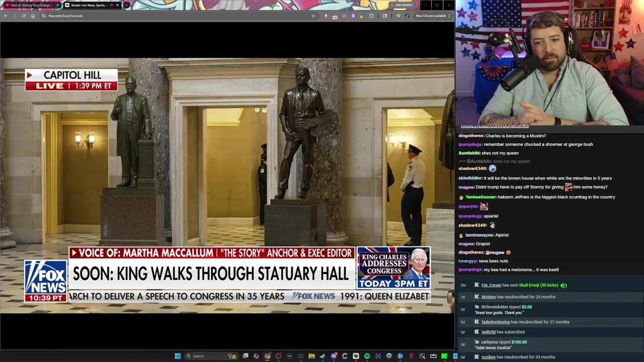Viewport: 644px width, 362px height.
Task: Switch to the 'How to Destroy Your College' tab
Action: click(30, 5)
